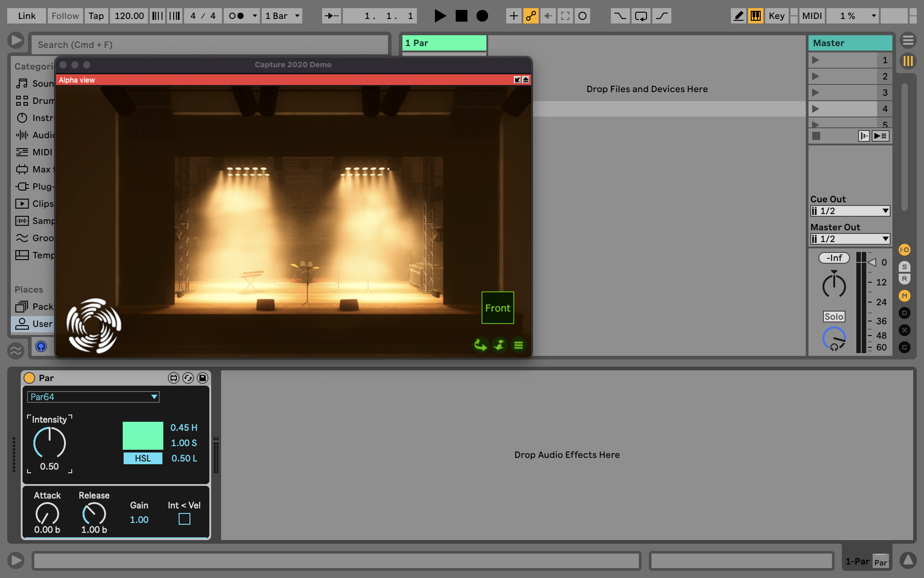Click the Re-enable Automation arrow icon
Viewport: 924px width, 578px height.
(x=548, y=16)
